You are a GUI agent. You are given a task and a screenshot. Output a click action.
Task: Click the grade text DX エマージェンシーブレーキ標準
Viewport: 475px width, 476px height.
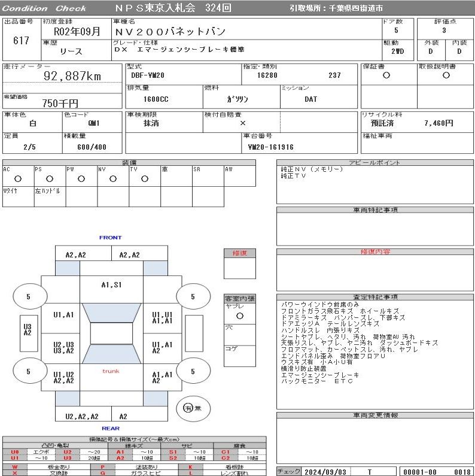(179, 50)
